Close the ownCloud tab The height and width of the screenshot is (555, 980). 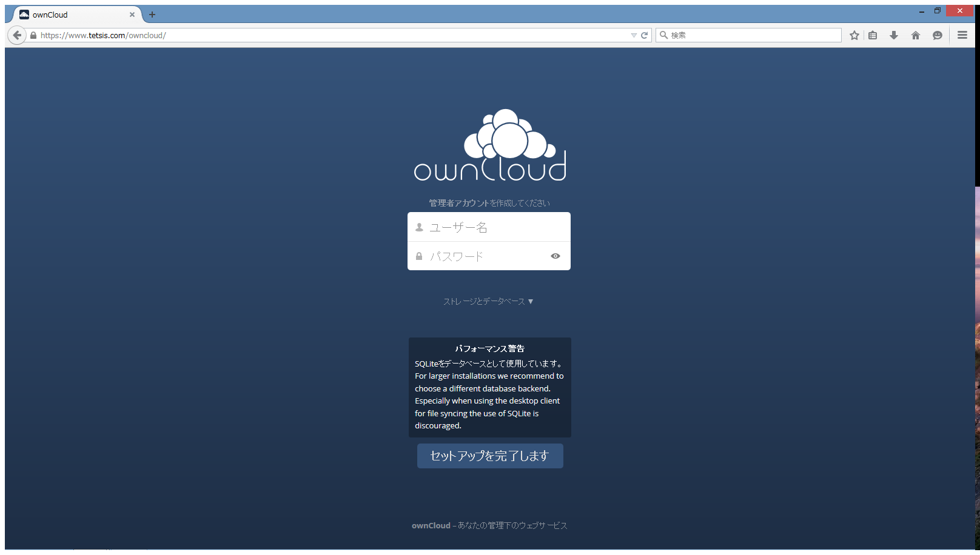pyautogui.click(x=132, y=15)
